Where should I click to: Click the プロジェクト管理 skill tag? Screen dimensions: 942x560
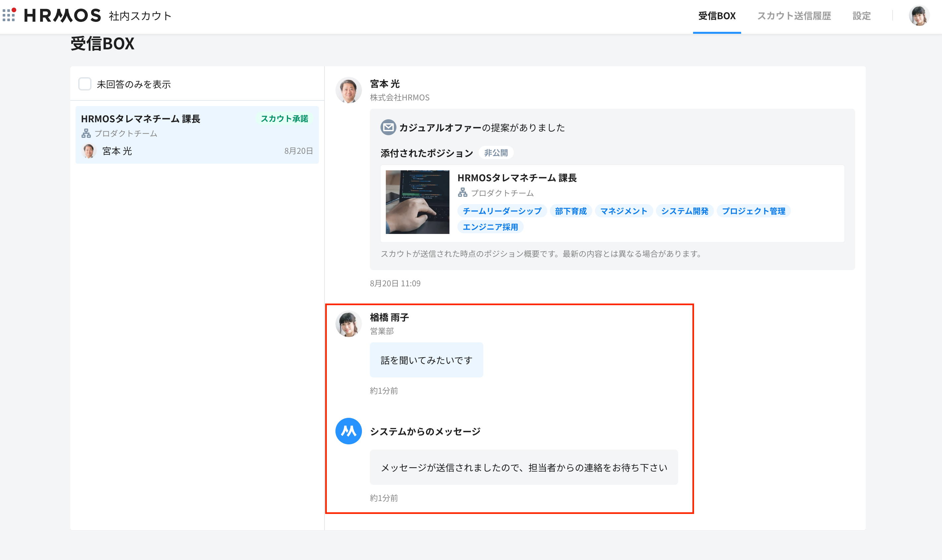pyautogui.click(x=753, y=211)
